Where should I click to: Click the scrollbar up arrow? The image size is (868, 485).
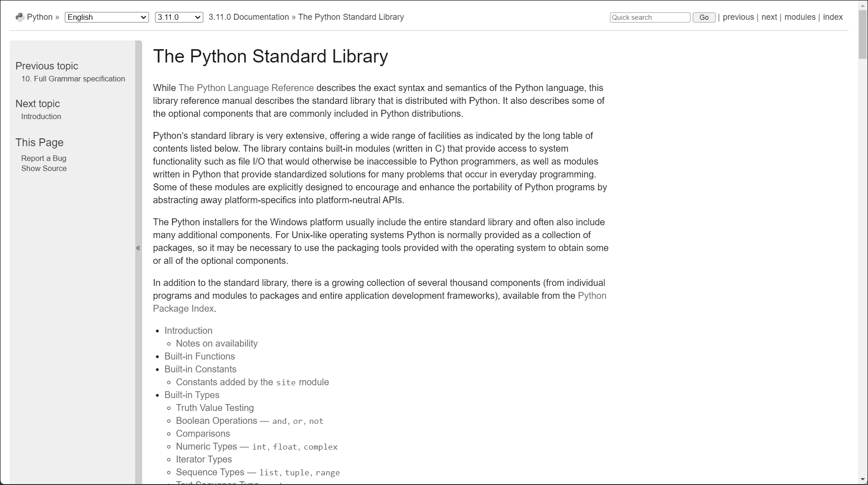tap(863, 6)
